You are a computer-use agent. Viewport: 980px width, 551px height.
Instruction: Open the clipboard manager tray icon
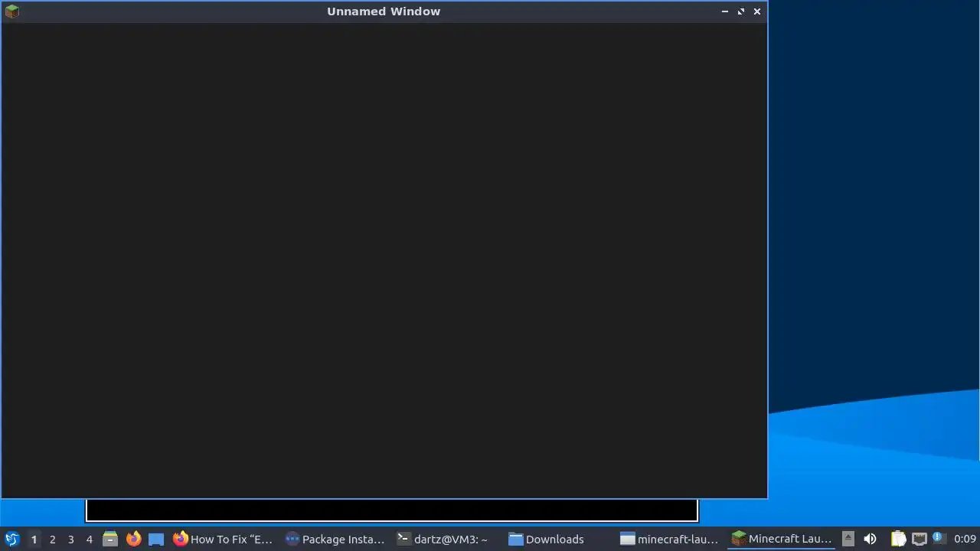[x=898, y=539]
